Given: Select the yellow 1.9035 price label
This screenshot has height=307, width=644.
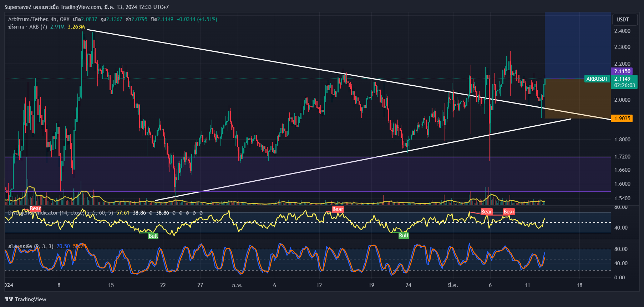Looking at the screenshot, I should click(x=622, y=118).
